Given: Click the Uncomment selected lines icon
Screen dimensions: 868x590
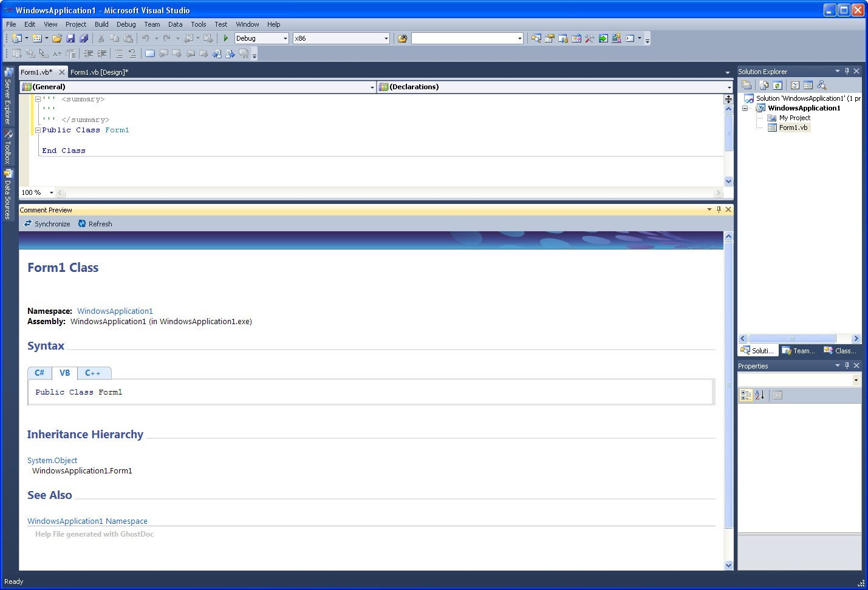Looking at the screenshot, I should point(132,53).
